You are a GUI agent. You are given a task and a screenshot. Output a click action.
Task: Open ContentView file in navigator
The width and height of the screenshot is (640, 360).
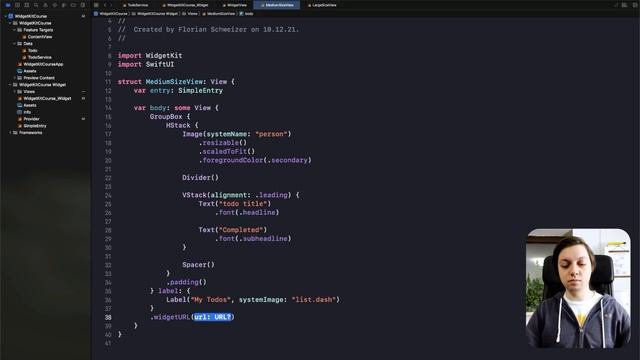click(37, 37)
